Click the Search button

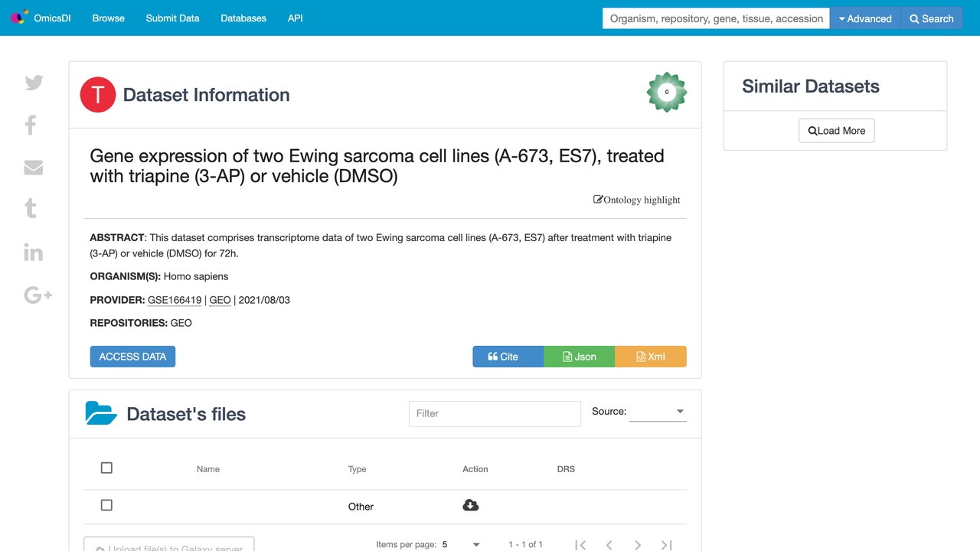[932, 18]
